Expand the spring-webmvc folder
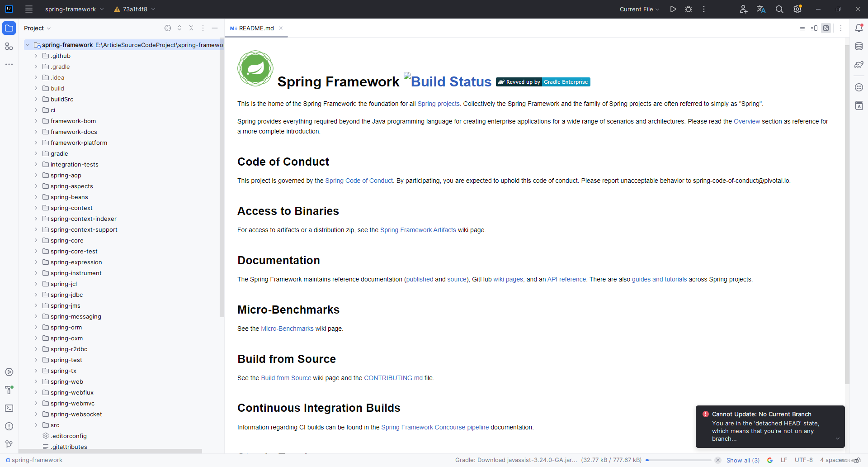This screenshot has height=467, width=868. (36, 403)
